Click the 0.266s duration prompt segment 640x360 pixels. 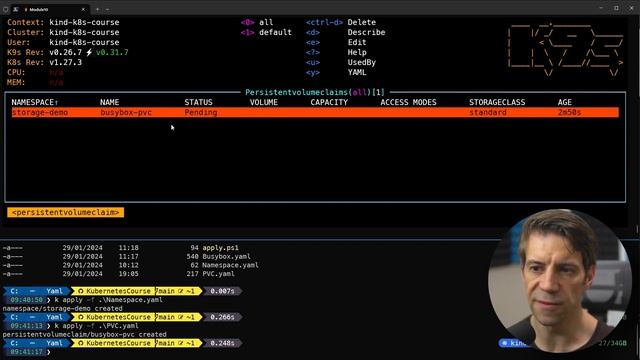coord(222,317)
